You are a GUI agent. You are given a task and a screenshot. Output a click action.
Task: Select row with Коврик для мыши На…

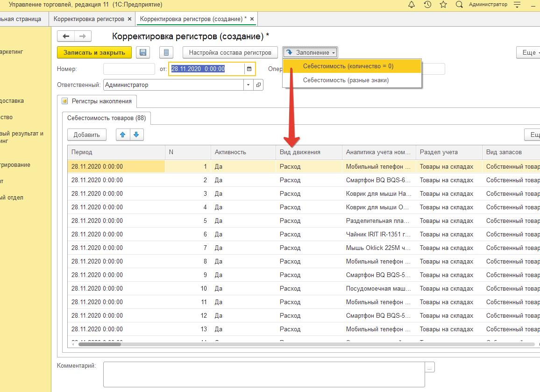[x=304, y=193]
